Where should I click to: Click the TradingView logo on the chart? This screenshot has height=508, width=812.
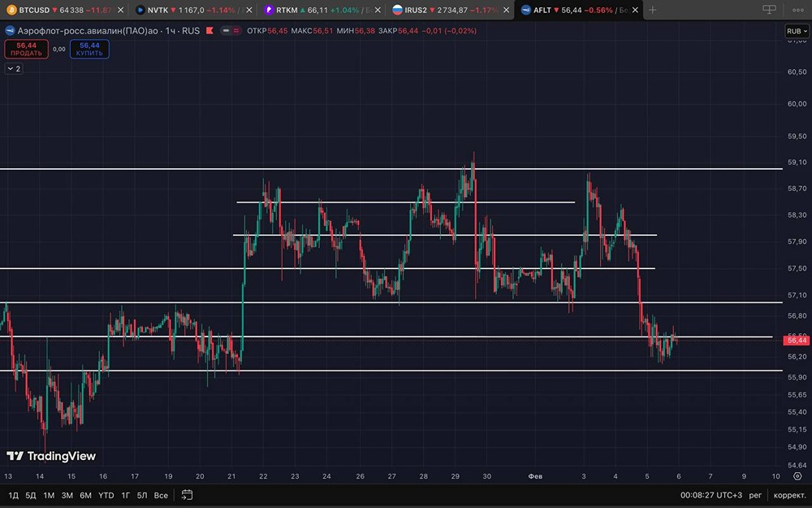(50, 456)
